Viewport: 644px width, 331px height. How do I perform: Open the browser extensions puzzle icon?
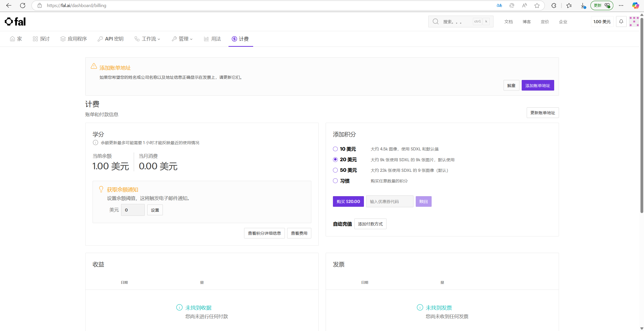[x=554, y=6]
